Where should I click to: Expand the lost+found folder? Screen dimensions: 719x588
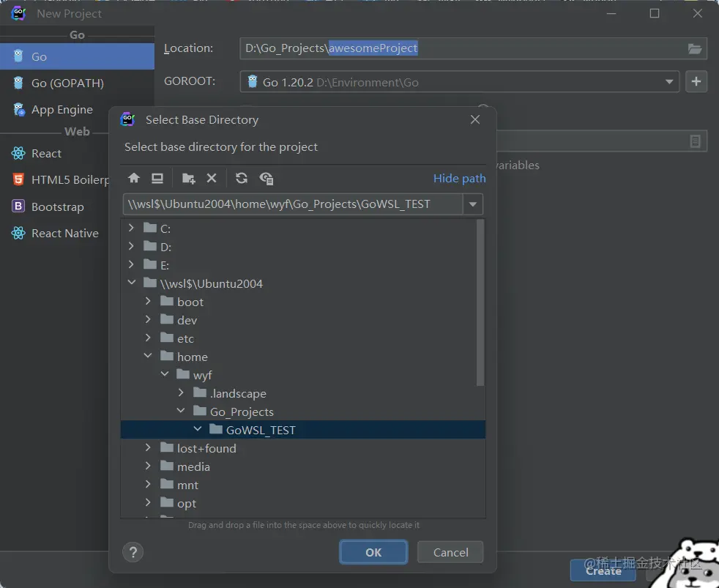(148, 447)
